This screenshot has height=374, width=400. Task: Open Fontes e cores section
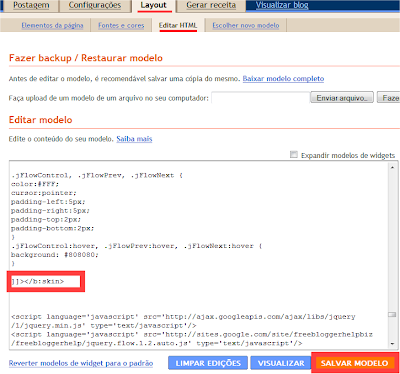pyautogui.click(x=121, y=25)
